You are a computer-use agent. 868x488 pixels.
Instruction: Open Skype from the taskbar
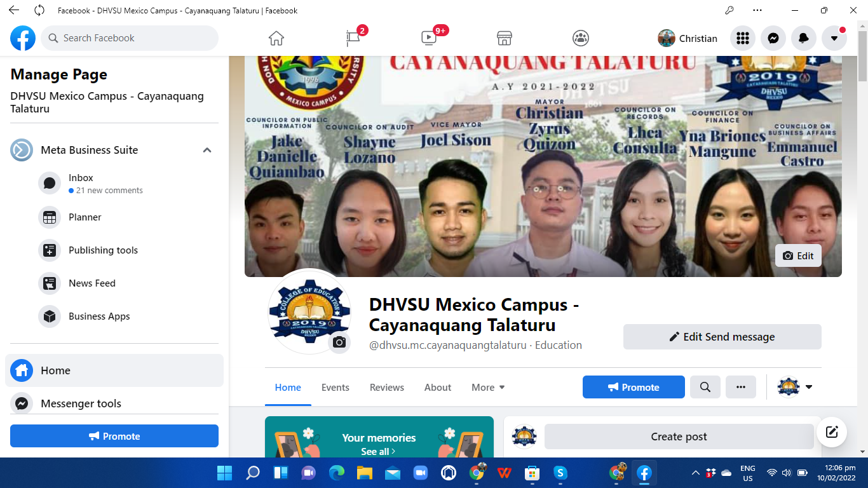560,473
